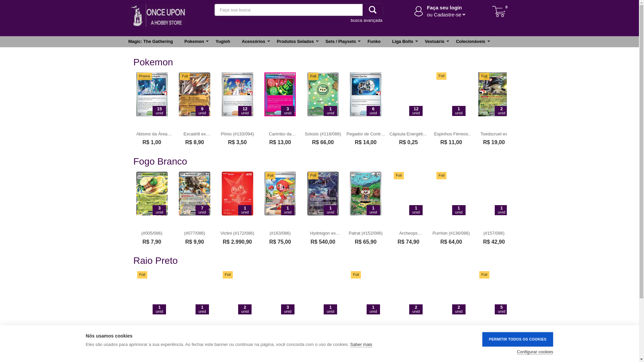Click the 'Victini (#172/086)' product name

[x=237, y=233]
